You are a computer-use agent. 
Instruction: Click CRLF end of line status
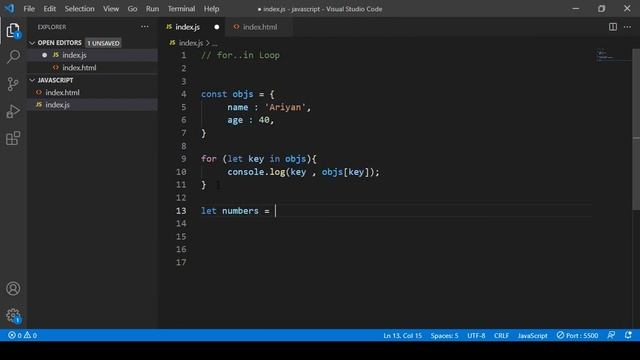point(501,336)
